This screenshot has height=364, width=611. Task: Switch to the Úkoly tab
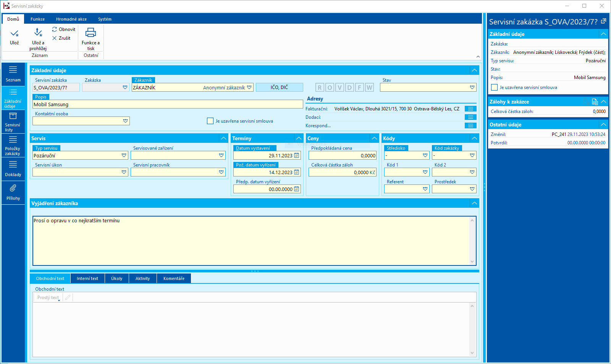(x=117, y=278)
